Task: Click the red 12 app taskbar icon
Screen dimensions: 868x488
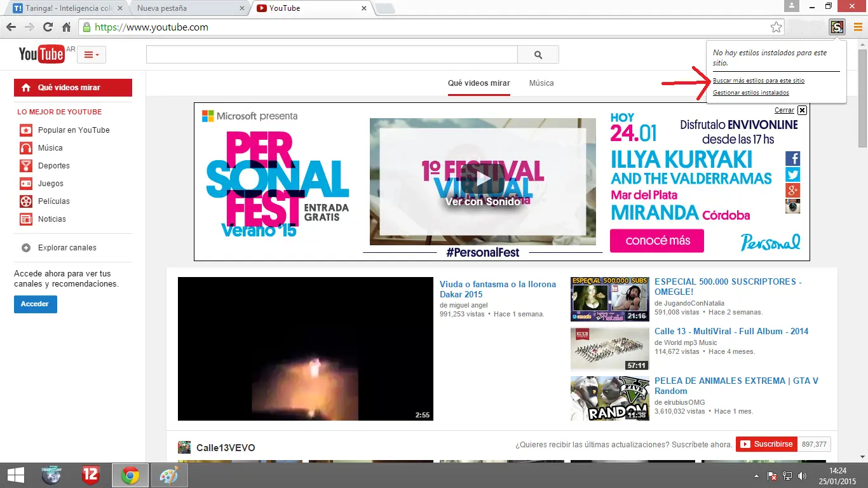Action: coord(91,475)
